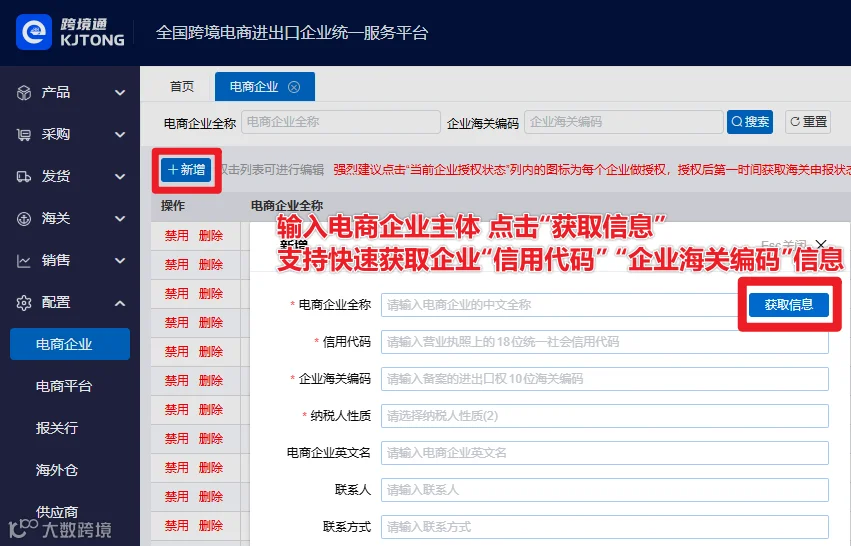Click the 获取信息 button
Screen dimensions: 851x546
tap(789, 304)
